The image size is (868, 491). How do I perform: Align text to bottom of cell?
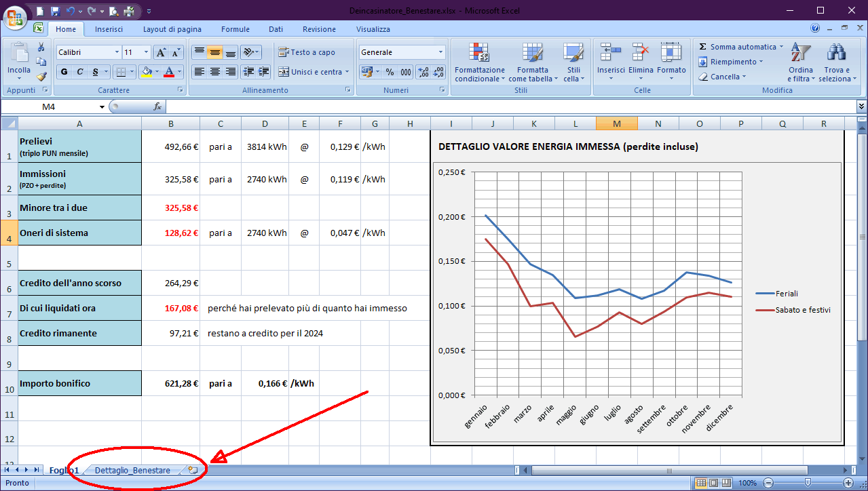tap(230, 52)
